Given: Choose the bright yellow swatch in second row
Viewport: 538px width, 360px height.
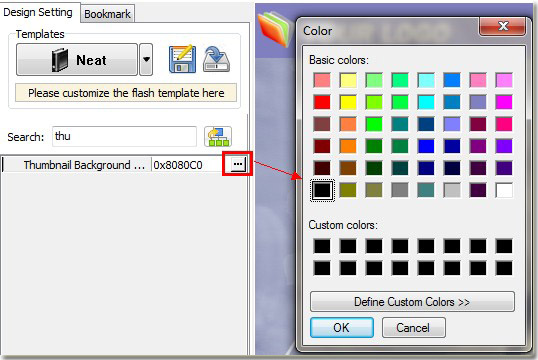Looking at the screenshot, I should (x=348, y=102).
